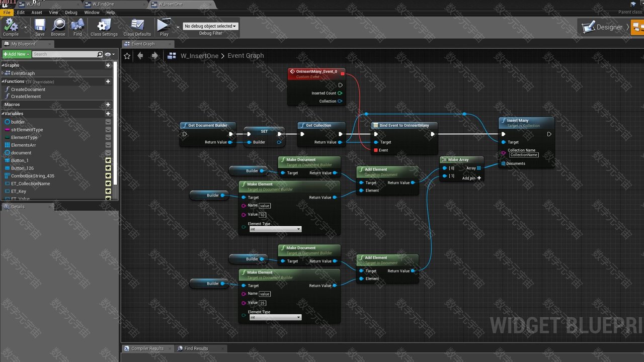The height and width of the screenshot is (362, 644).
Task: Open Element Type dropdown on Make Element with Value 25
Action: point(275,317)
